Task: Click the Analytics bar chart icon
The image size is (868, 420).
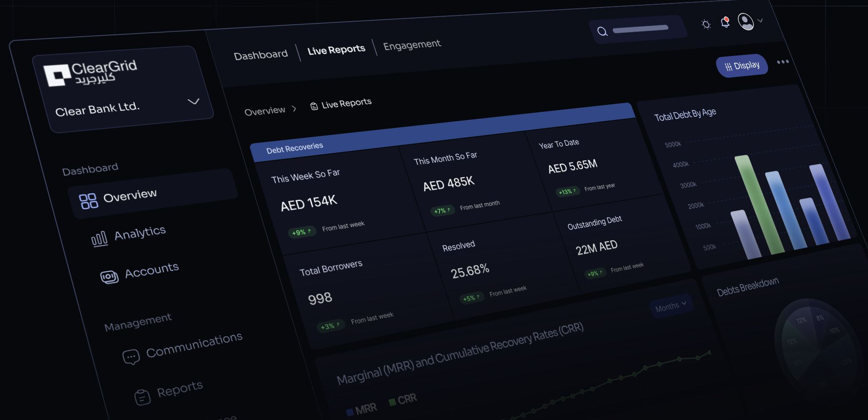Action: pyautogui.click(x=99, y=239)
